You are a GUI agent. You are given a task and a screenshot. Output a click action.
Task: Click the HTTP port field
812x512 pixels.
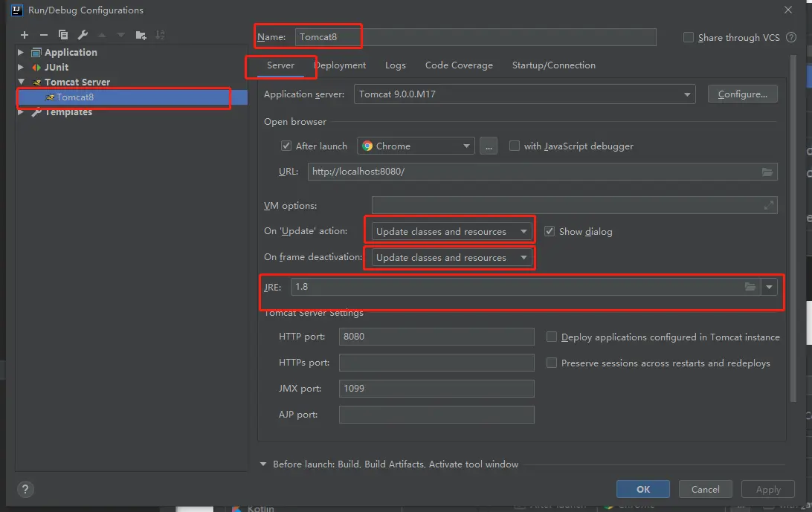(x=436, y=337)
